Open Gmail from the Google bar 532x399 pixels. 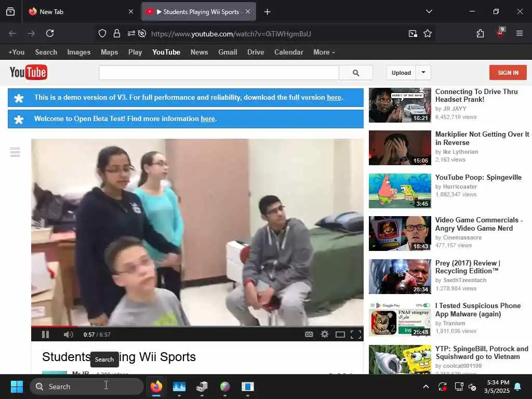[228, 52]
